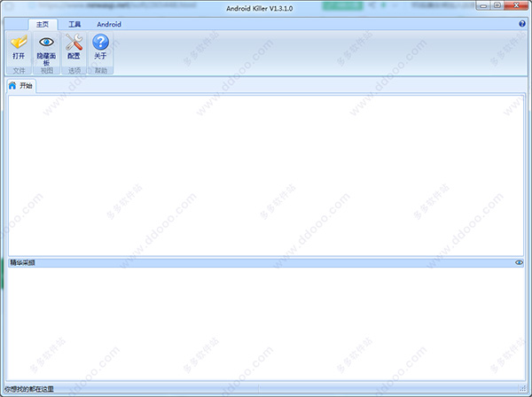532x397 pixels.
Task: Click the blue help icon in ribbon corner
Action: tap(522, 24)
